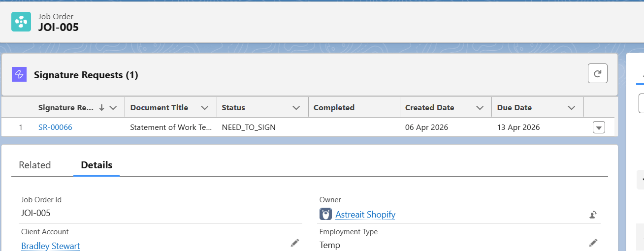This screenshot has height=251, width=644.
Task: Click the Astreait Shopify owner avatar icon
Action: coord(325,214)
